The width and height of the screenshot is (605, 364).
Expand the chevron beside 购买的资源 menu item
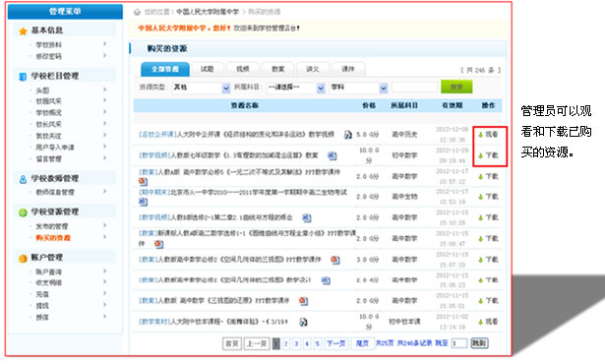[x=104, y=237]
